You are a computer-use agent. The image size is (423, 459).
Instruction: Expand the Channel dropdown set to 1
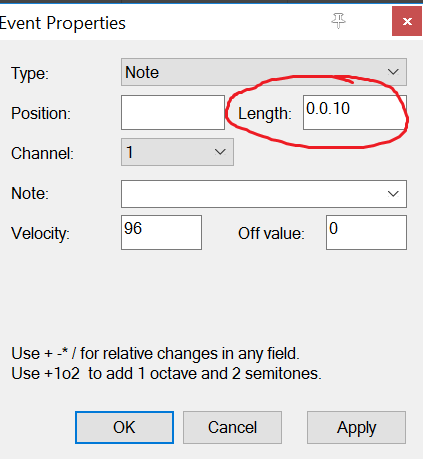point(177,152)
